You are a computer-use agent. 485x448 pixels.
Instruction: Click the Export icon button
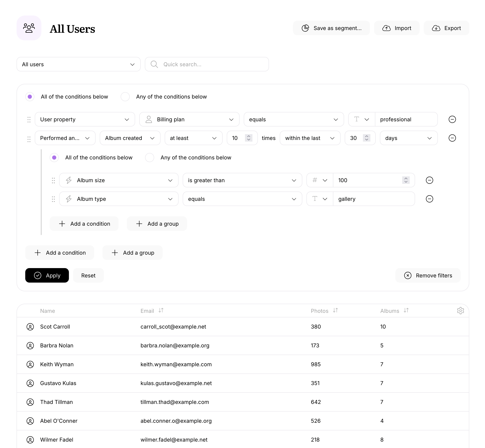[436, 28]
